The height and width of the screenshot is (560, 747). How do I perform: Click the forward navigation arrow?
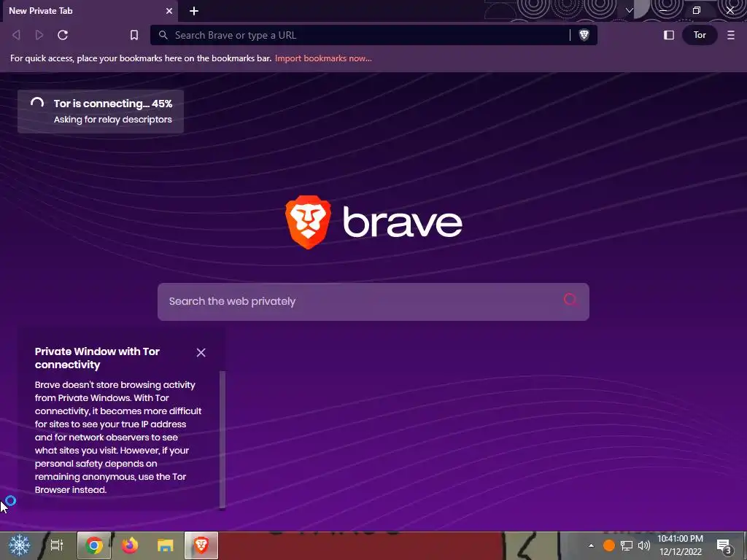(39, 35)
